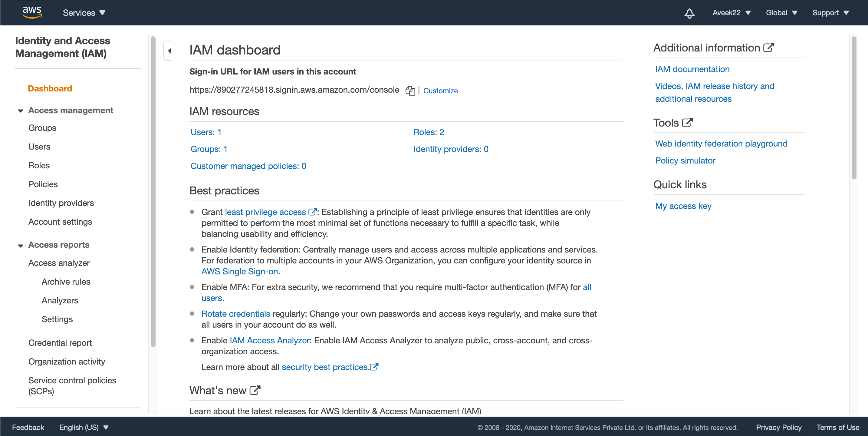Open the Users: 1 resources link
Viewport: 868px width, 436px height.
click(205, 132)
